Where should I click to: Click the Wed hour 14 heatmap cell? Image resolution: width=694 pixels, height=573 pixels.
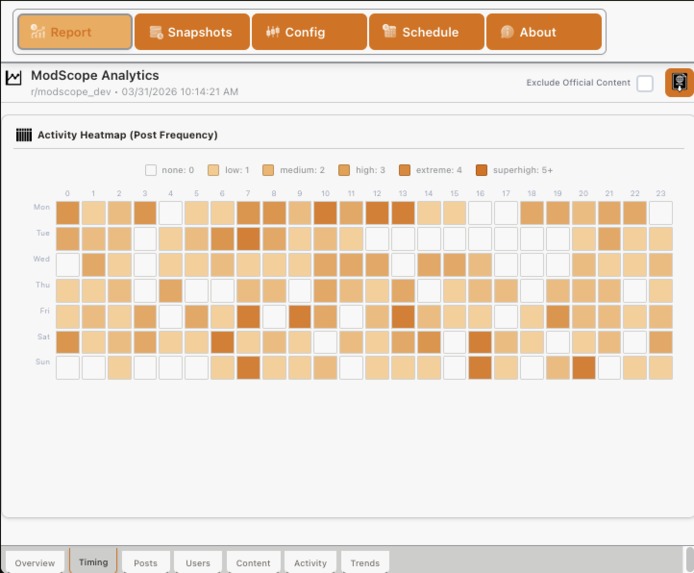[428, 265]
